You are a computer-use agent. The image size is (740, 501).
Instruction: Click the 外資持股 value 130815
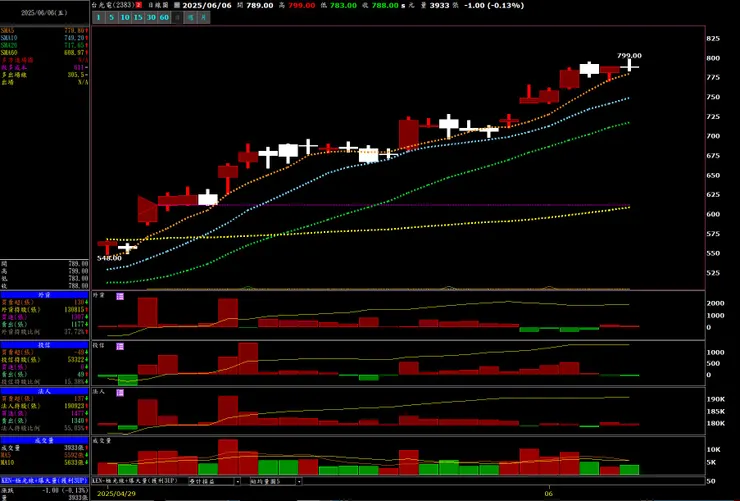click(x=75, y=310)
